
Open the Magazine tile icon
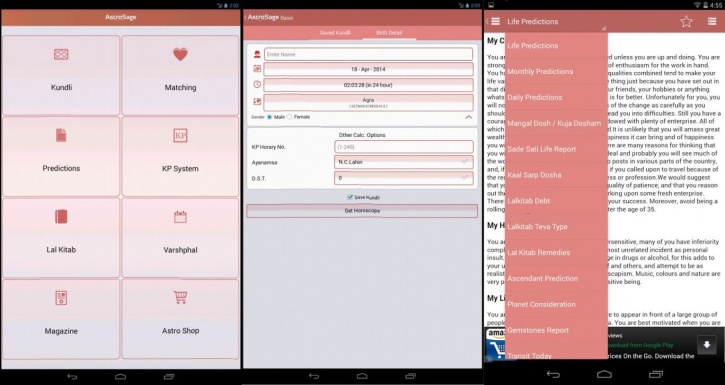point(61,298)
